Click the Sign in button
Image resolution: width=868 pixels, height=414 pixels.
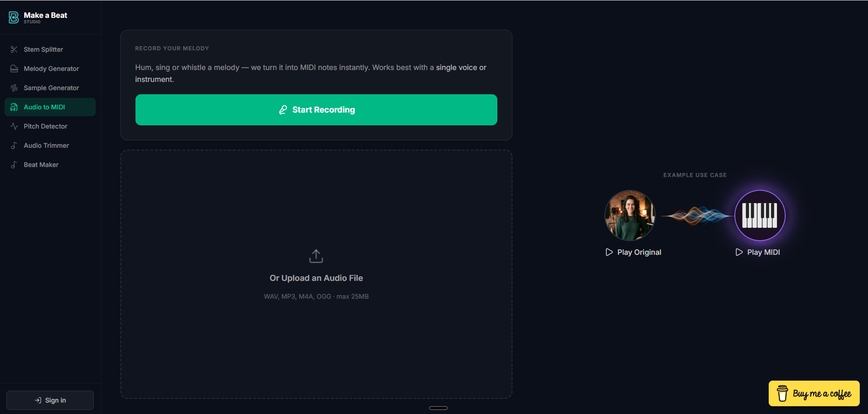50,400
